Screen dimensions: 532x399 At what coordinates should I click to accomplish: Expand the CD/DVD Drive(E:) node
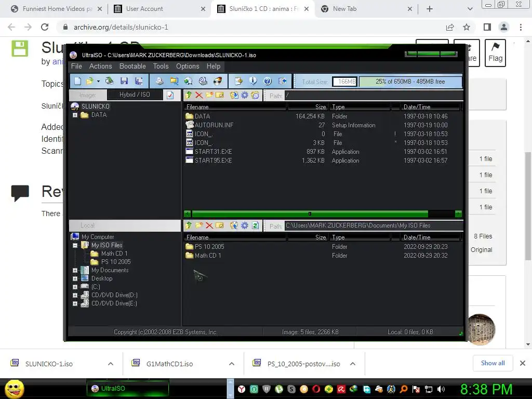tap(75, 303)
